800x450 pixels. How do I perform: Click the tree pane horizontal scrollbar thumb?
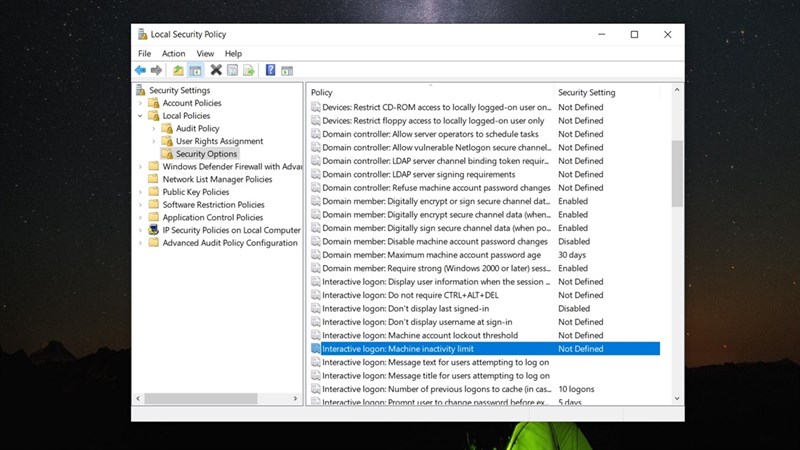pos(201,398)
